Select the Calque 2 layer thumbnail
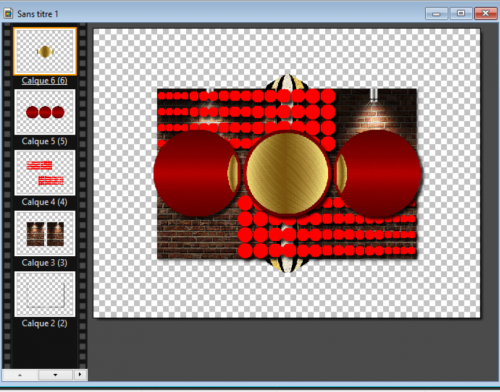Screen dimensions: 500x392 pyautogui.click(x=45, y=294)
